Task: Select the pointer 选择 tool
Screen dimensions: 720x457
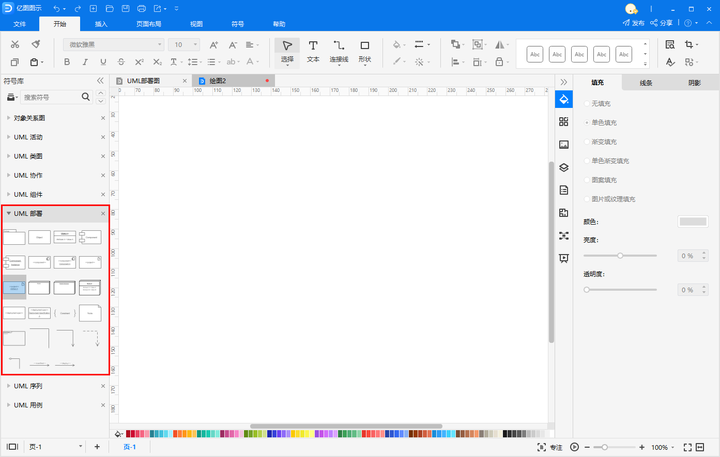Action: [287, 50]
